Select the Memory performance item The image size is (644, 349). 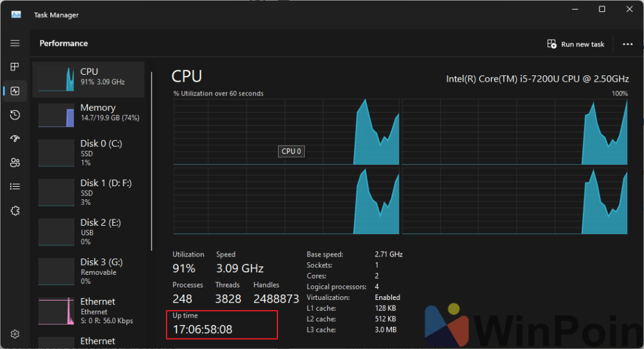(x=88, y=114)
